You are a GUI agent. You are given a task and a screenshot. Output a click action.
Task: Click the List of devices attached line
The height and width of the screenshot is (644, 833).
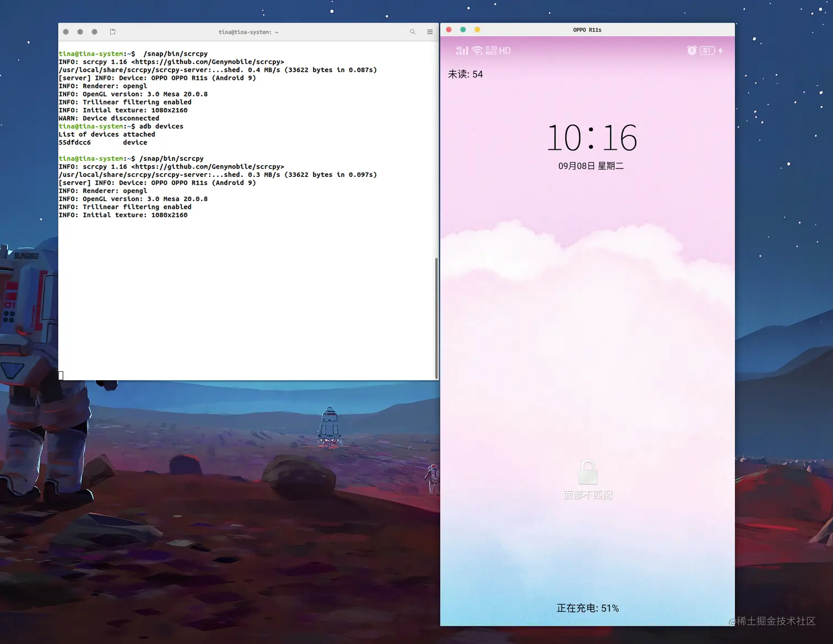pos(107,134)
